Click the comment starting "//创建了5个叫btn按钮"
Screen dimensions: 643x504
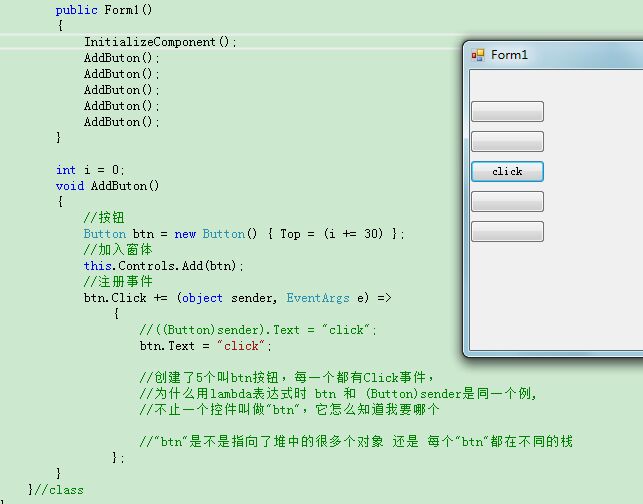click(286, 377)
